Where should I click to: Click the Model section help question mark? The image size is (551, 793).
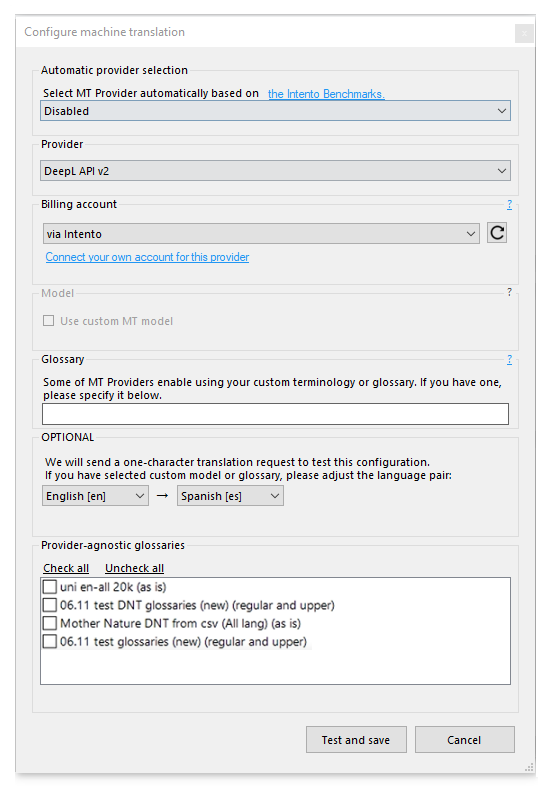pos(510,292)
